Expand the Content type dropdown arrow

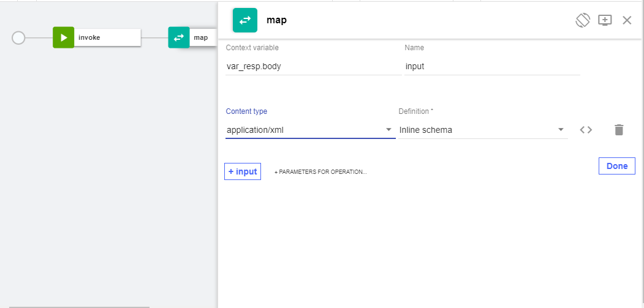pos(388,130)
